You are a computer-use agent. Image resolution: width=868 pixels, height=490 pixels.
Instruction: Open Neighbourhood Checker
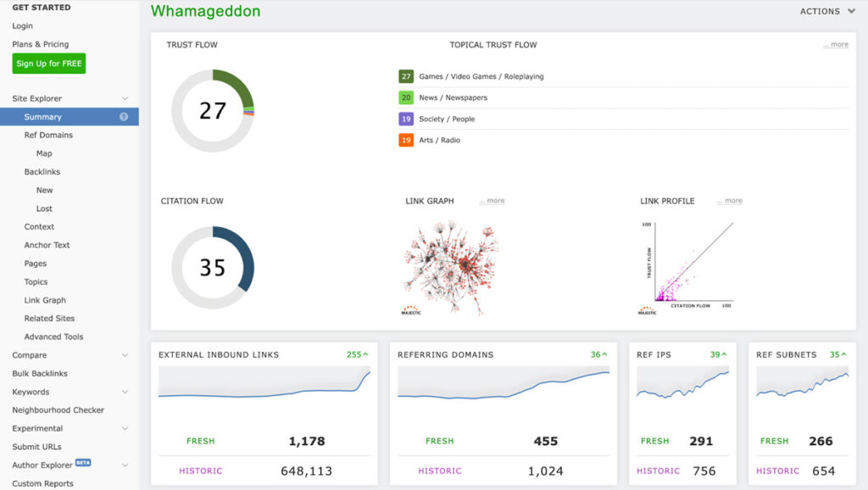(58, 410)
